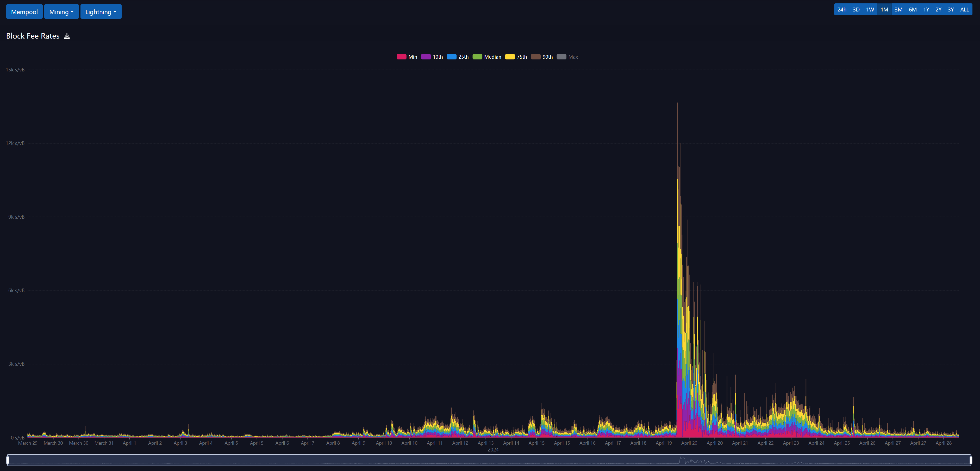Image resolution: width=980 pixels, height=471 pixels.
Task: Toggle the Min series legend swatch
Action: [401, 57]
